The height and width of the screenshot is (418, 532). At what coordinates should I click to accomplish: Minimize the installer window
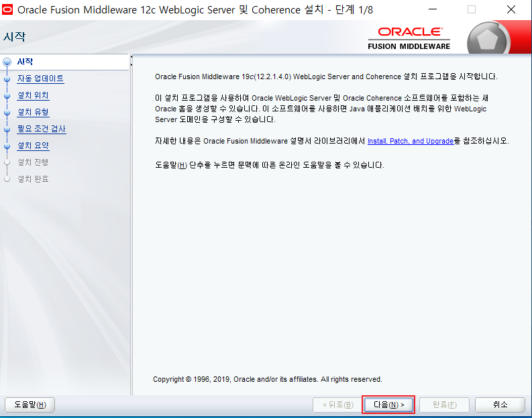[x=433, y=9]
